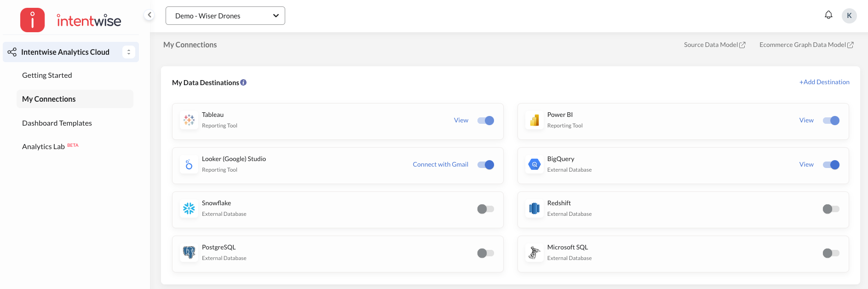
Task: Click the Analytics Cloud share-nodes icon
Action: 12,52
